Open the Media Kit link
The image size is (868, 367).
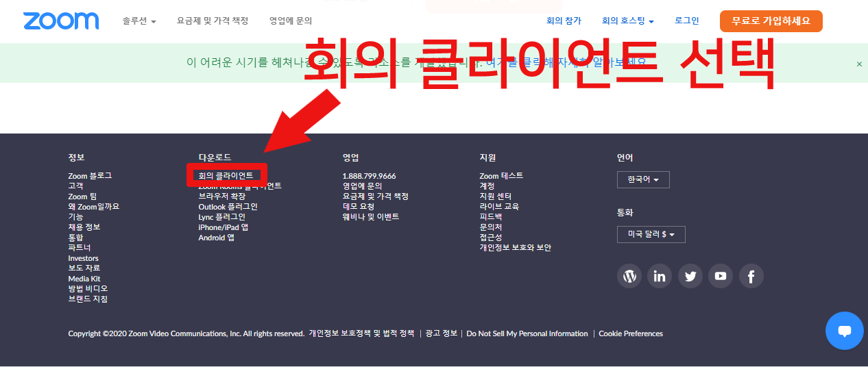(x=84, y=279)
